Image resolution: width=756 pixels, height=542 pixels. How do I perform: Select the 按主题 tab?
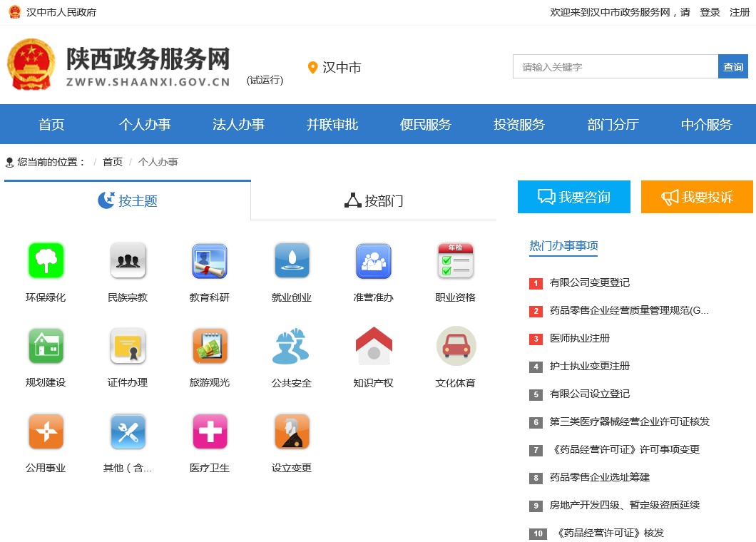point(128,200)
